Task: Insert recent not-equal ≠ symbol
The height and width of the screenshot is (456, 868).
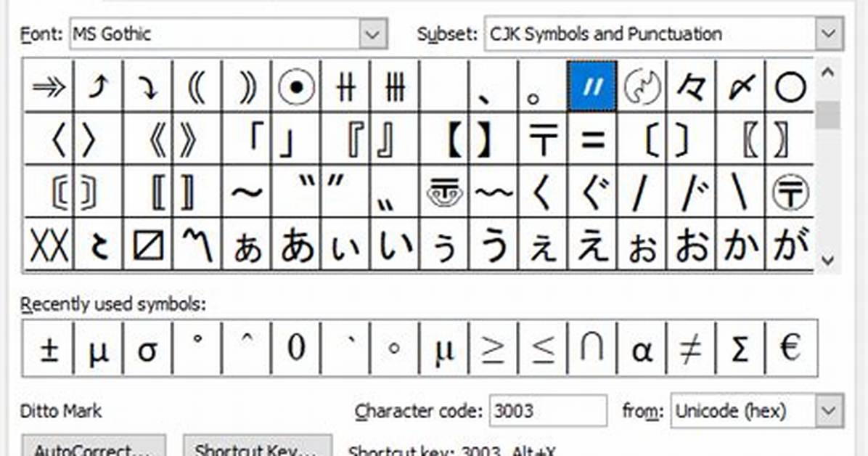Action: point(691,349)
